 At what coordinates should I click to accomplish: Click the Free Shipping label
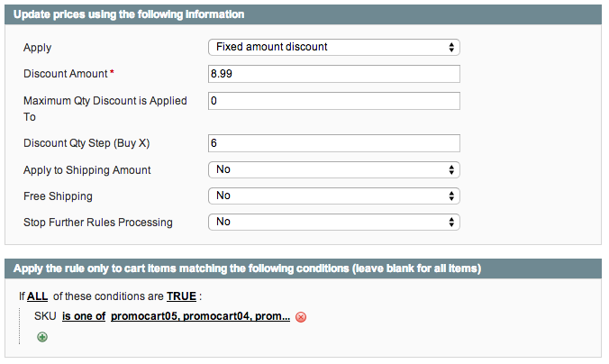click(x=58, y=196)
